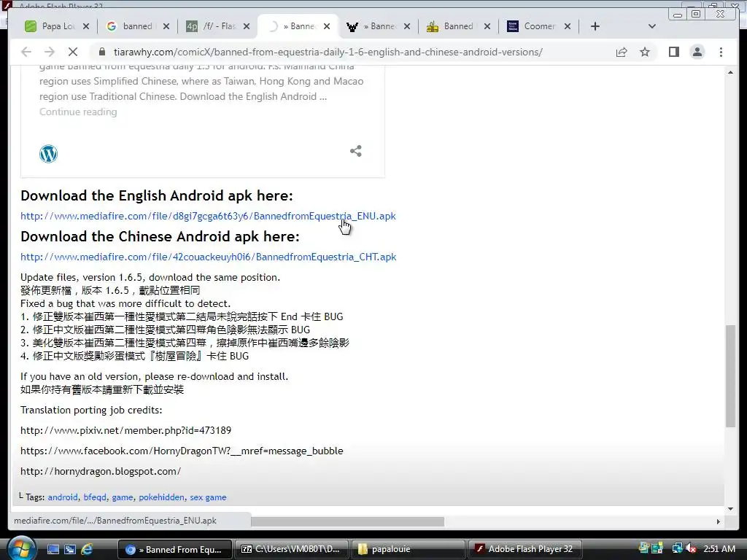Open the English ENU.apk mediafire link
The height and width of the screenshot is (560, 747).
click(x=208, y=216)
